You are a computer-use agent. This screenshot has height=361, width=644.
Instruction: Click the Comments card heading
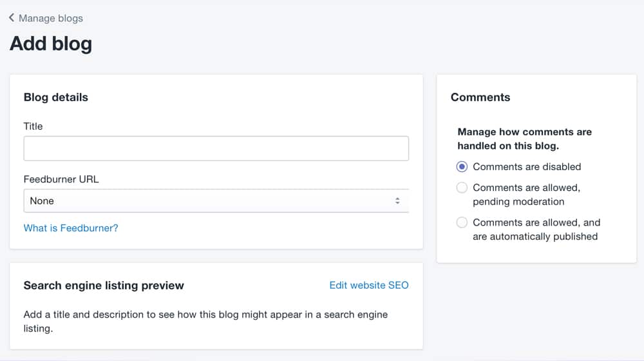pos(480,97)
